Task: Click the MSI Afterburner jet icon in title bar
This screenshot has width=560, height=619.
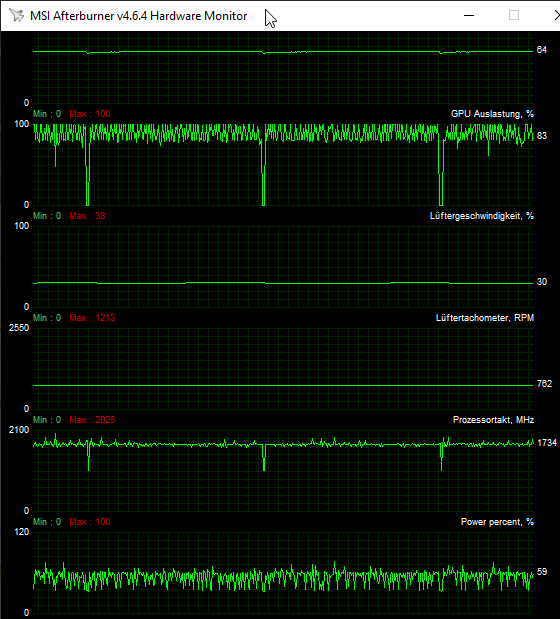Action: coord(17,15)
